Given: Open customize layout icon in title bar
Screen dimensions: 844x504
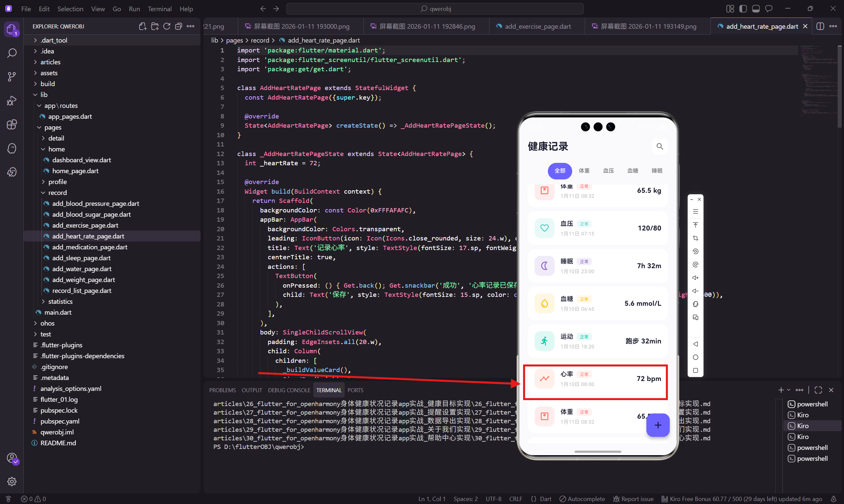Looking at the screenshot, I should 730,9.
